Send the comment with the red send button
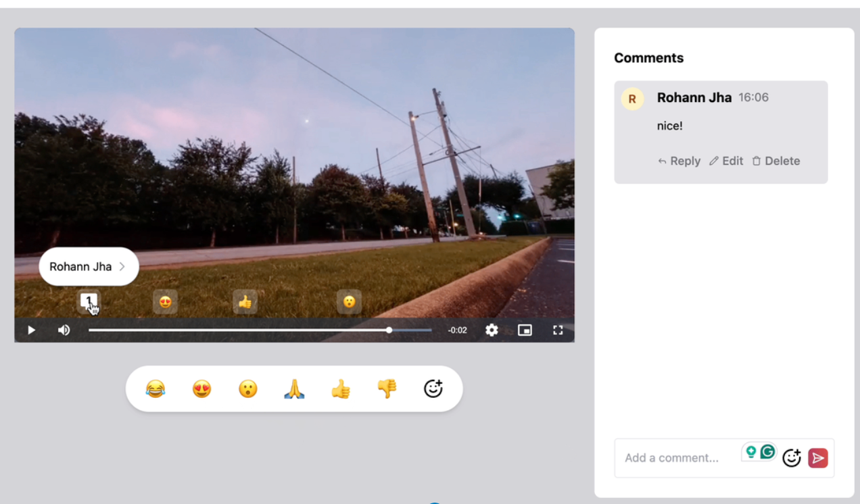Viewport: 860px width, 504px height. [817, 458]
